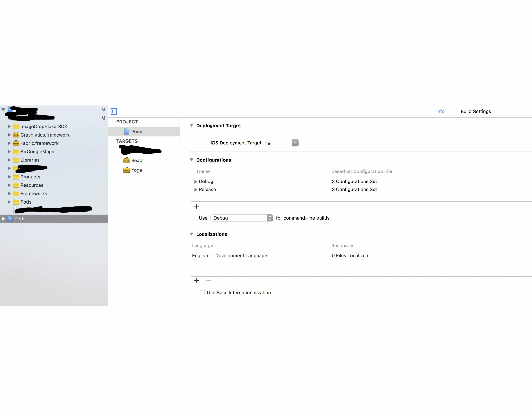
Task: Click the Fabric.framework briefcase icon
Action: click(16, 143)
